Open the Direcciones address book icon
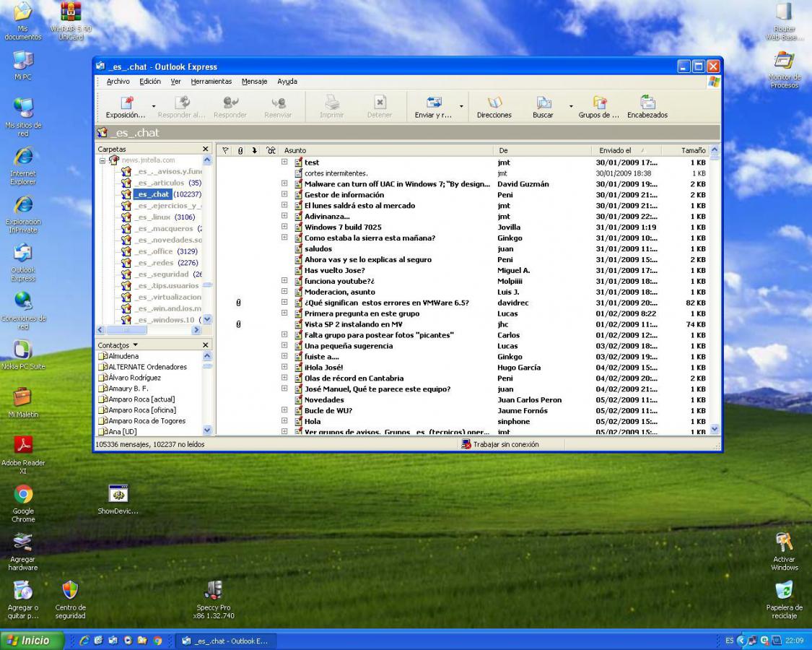This screenshot has width=812, height=650. click(x=494, y=103)
